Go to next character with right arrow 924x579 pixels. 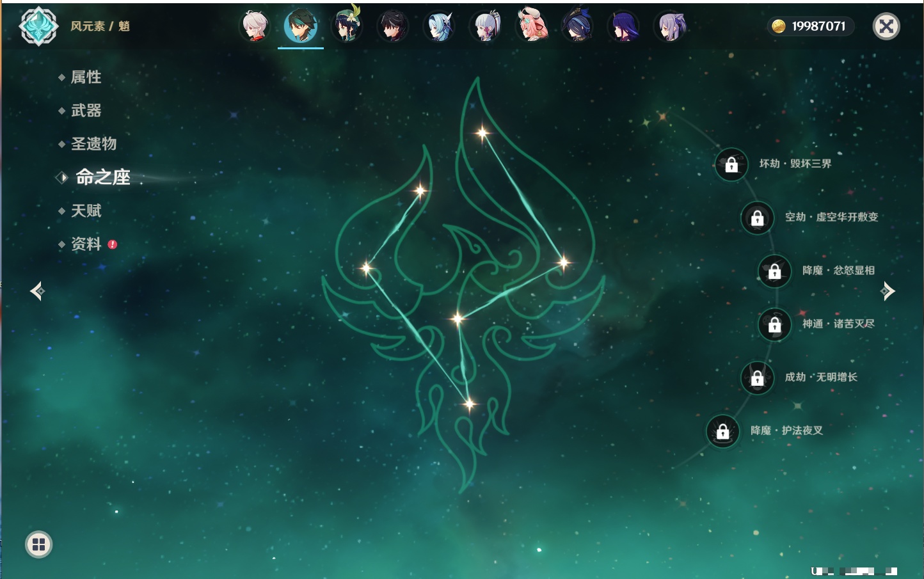coord(888,291)
